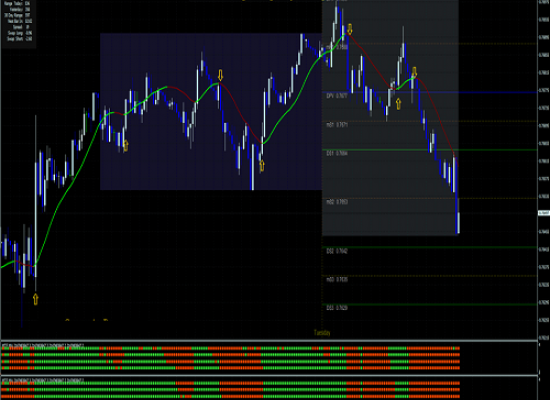Click the rightmost yellow down arrow above the DPV line
Image resolution: width=550 pixels, height=400 pixels.
[414, 72]
